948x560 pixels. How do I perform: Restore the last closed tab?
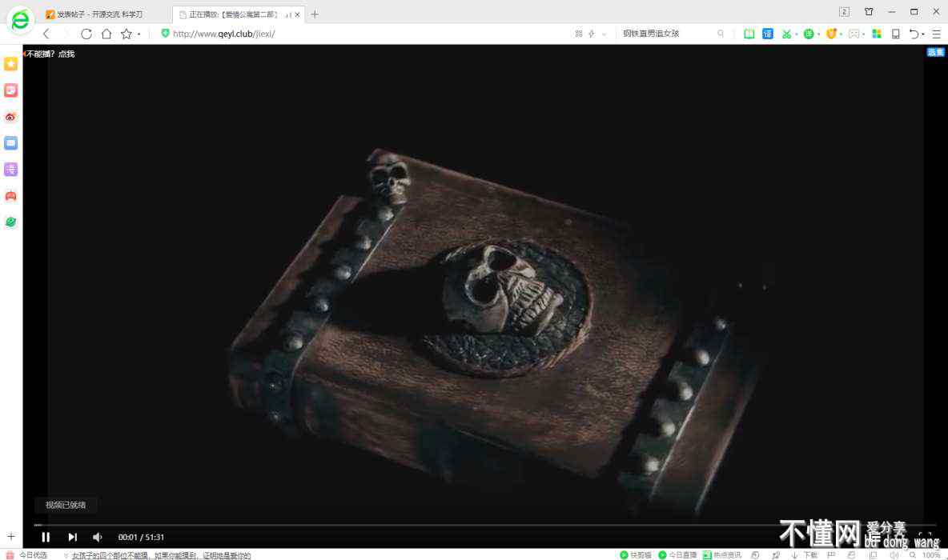tap(914, 34)
